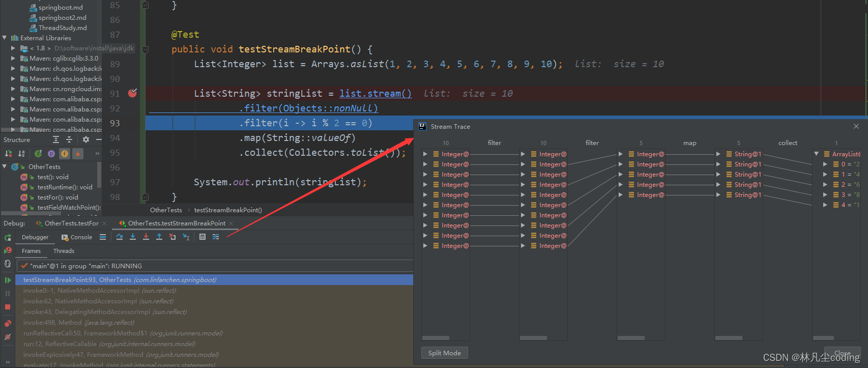The image size is (868, 368).
Task: Select the Threads tab
Action: [64, 251]
